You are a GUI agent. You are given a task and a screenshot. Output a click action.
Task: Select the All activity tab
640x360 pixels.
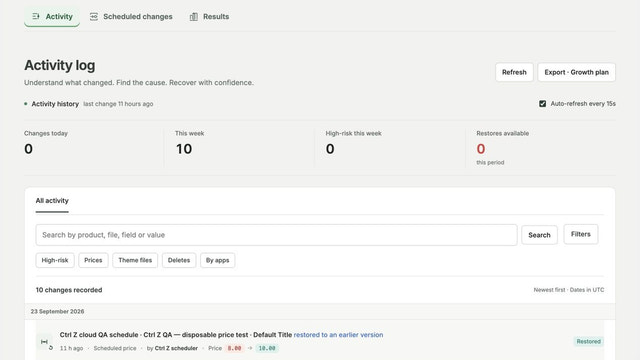click(x=52, y=201)
